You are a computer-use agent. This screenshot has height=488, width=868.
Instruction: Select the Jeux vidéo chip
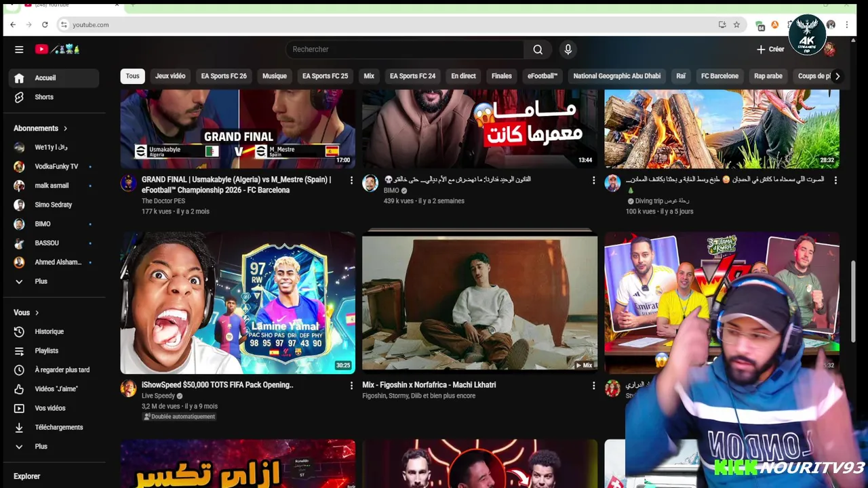tap(170, 76)
